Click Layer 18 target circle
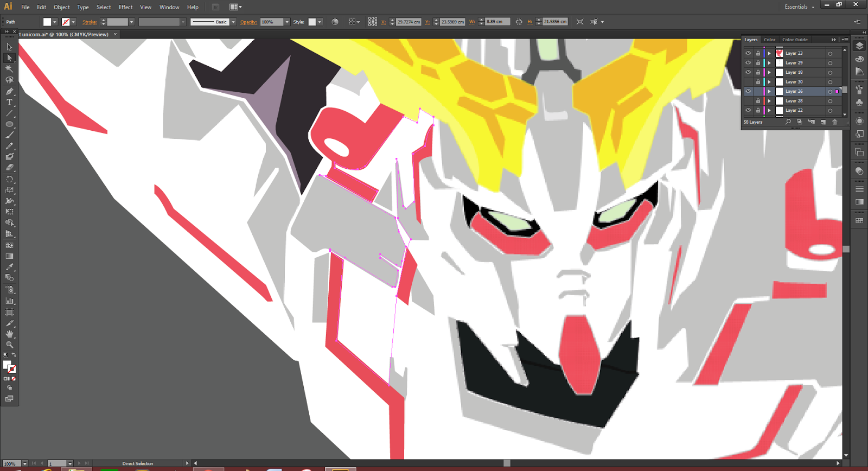 pos(830,72)
